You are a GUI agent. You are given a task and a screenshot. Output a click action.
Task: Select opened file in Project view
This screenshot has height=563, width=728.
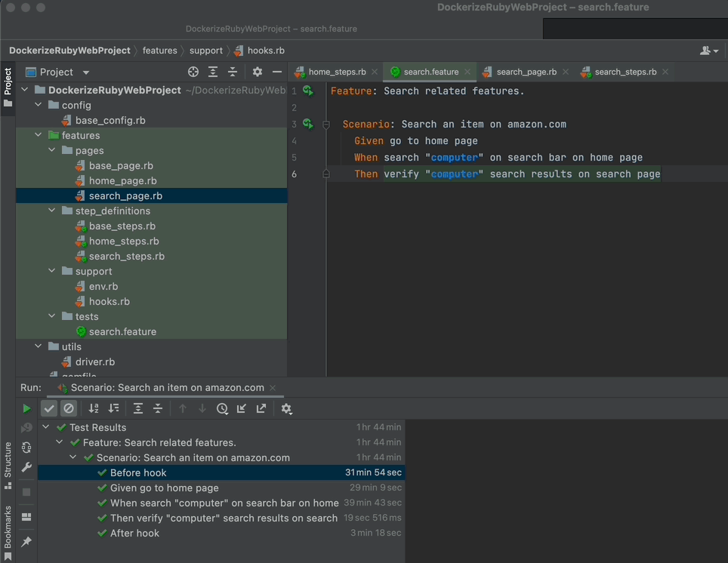(x=193, y=72)
